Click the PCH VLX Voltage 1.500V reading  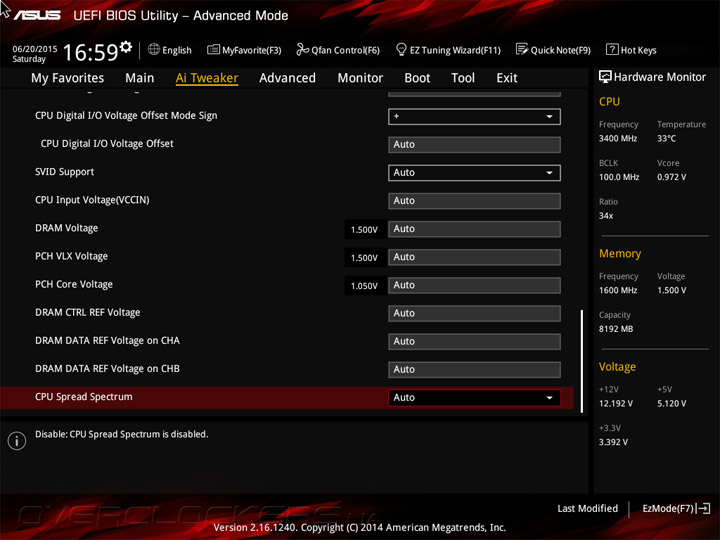(x=364, y=258)
